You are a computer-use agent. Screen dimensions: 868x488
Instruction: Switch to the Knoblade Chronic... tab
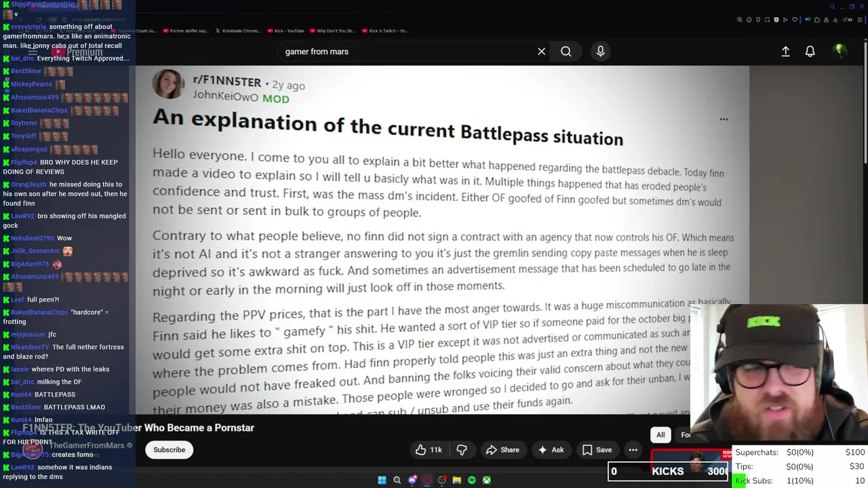coord(238,30)
